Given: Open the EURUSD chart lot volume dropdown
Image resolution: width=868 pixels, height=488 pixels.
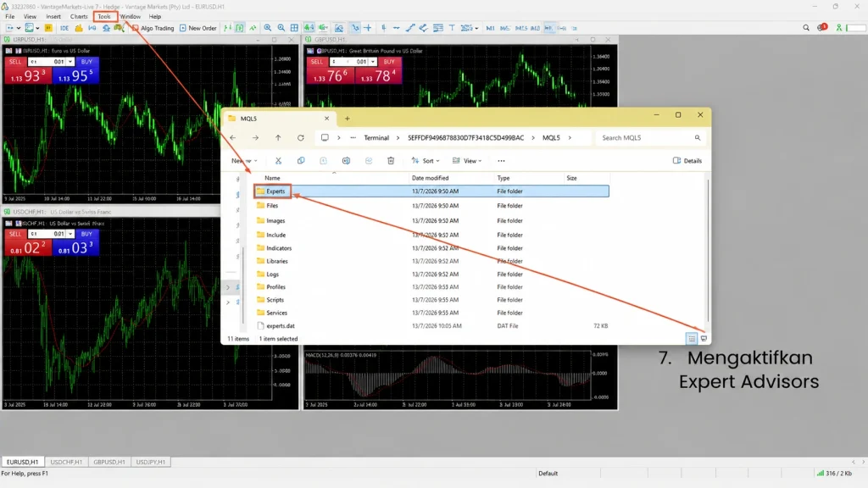Looking at the screenshot, I should tap(70, 62).
